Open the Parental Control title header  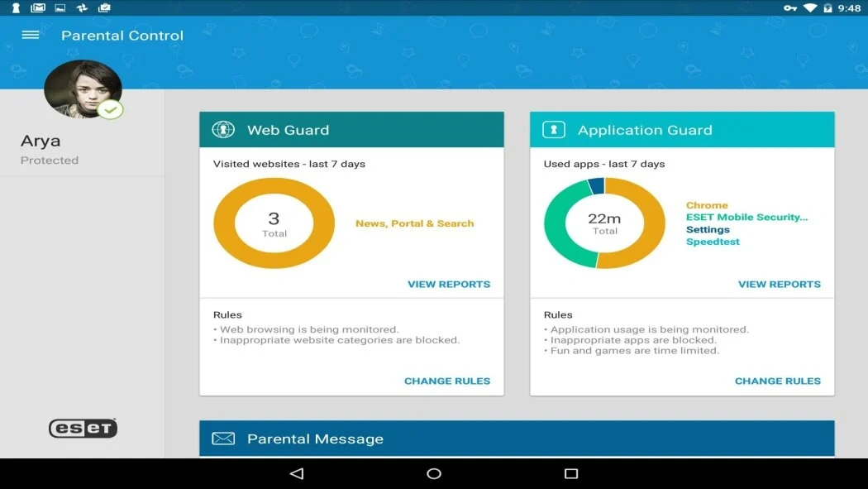click(122, 35)
